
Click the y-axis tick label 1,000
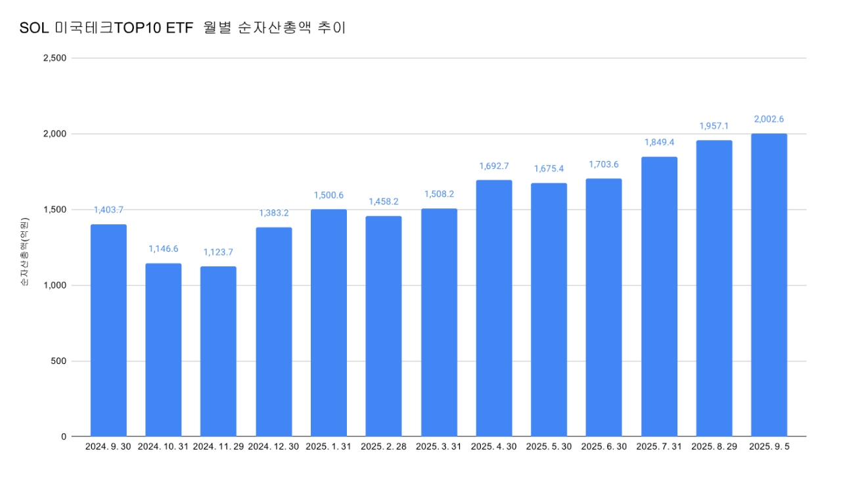(x=55, y=285)
